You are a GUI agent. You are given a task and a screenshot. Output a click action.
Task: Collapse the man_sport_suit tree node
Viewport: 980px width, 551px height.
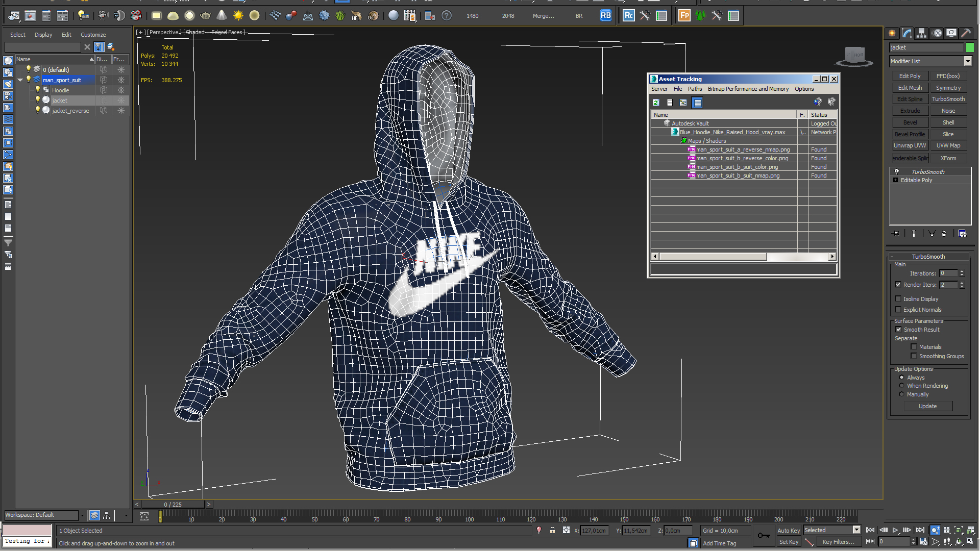[x=20, y=80]
